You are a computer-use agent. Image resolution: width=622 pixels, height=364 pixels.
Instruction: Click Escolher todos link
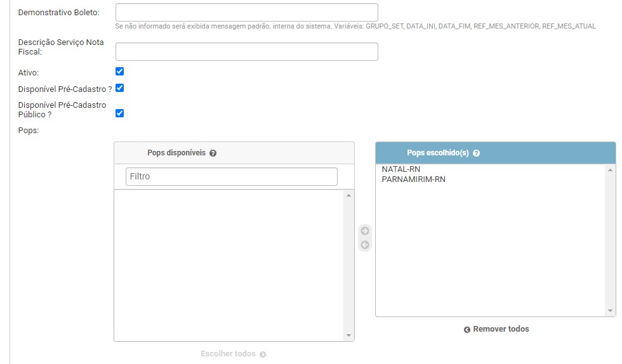[228, 354]
